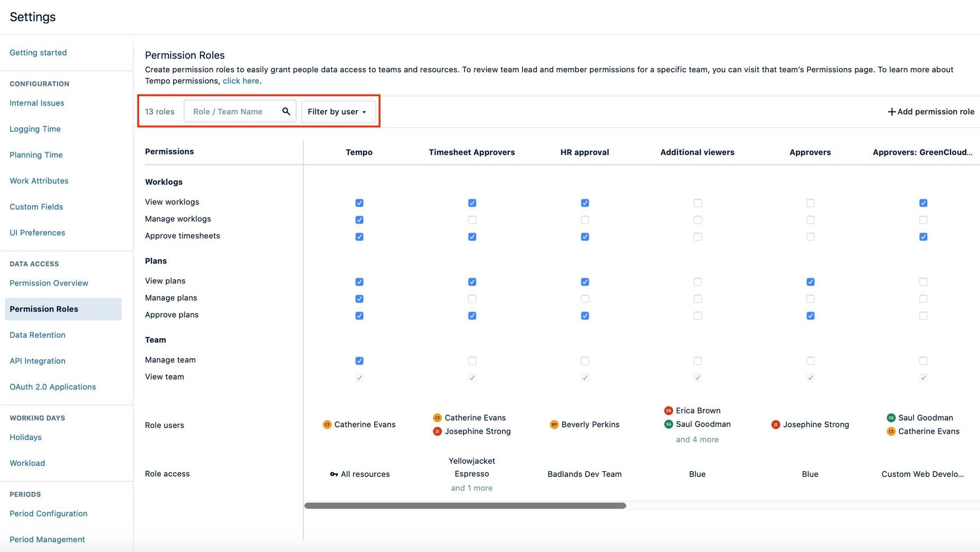980x552 pixels.
Task: Click Erica Brown avatar under Additional viewers
Action: (668, 410)
